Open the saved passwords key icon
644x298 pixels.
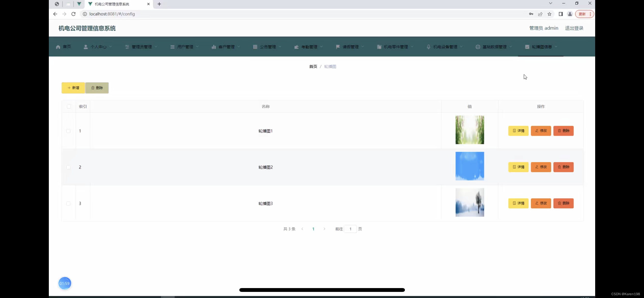pyautogui.click(x=531, y=14)
